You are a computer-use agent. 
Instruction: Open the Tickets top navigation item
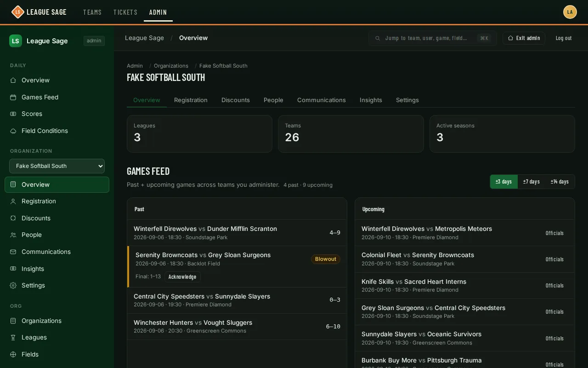(x=125, y=12)
